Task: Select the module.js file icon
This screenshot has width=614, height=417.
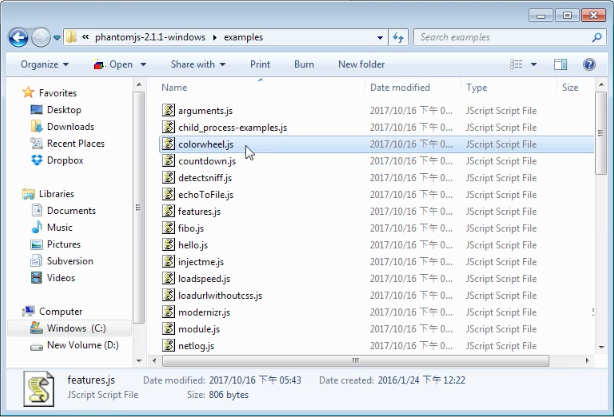Action: [x=168, y=329]
